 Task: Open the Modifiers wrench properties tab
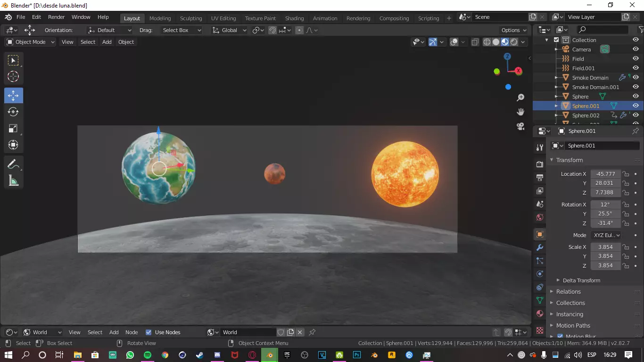click(x=540, y=247)
